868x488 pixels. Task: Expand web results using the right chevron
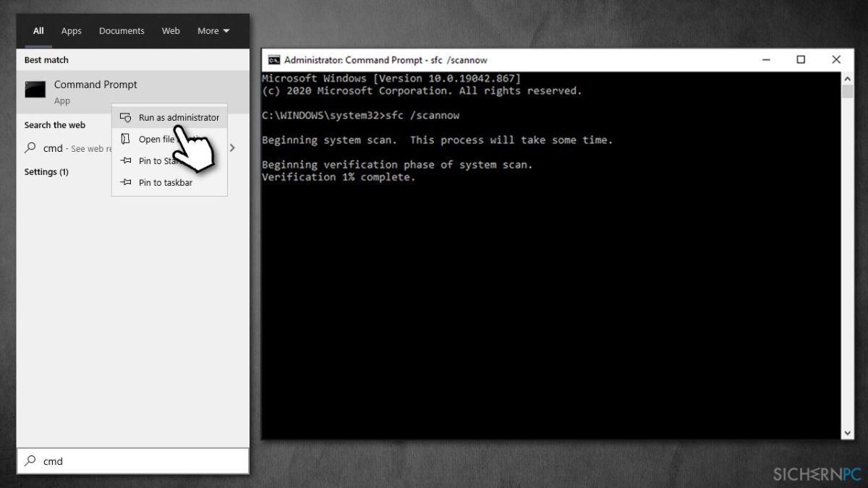point(232,146)
